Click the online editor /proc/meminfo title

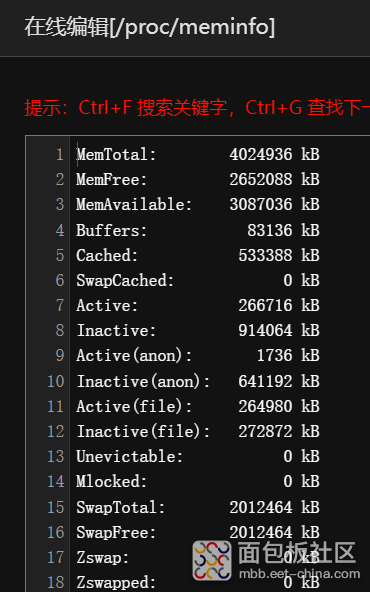click(150, 27)
